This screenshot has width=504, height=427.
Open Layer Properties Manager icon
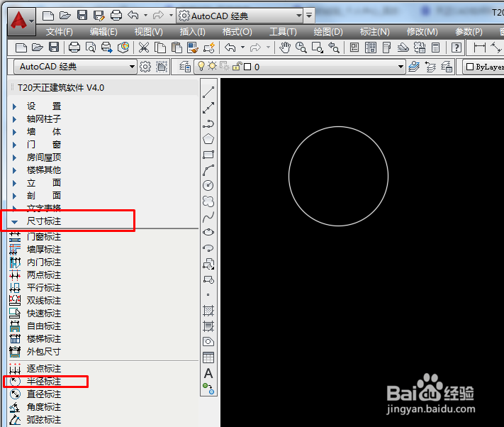(x=185, y=67)
